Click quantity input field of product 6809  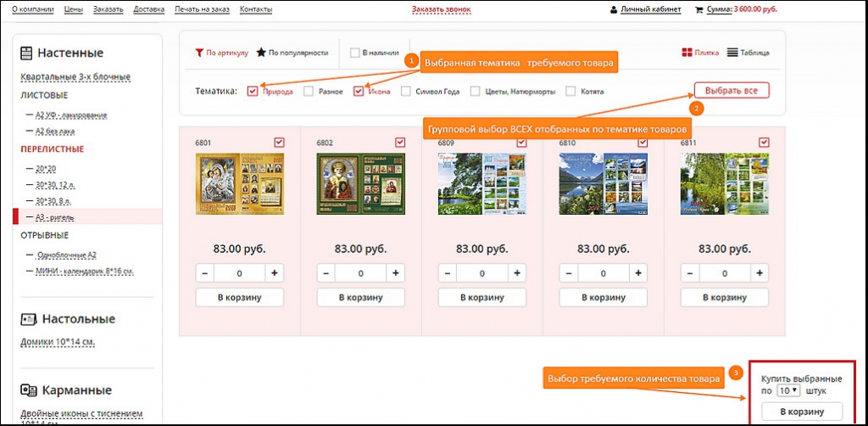point(481,273)
